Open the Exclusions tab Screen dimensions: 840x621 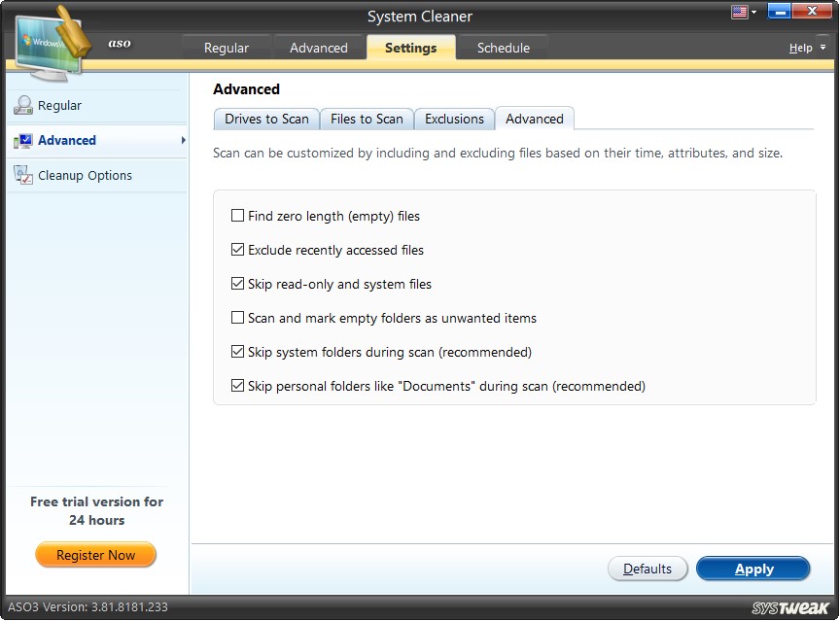(454, 118)
